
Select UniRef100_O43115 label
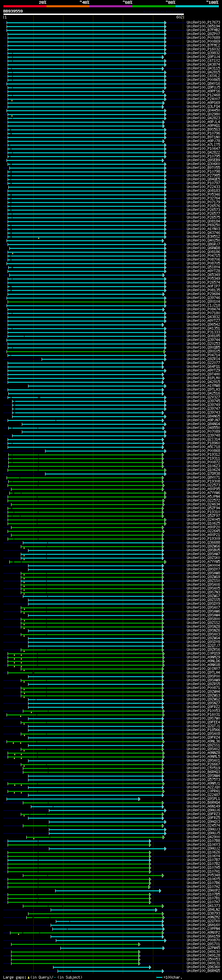point(203,68)
